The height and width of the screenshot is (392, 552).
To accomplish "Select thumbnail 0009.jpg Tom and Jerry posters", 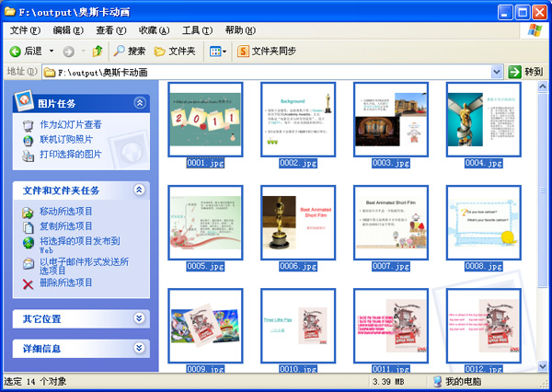I will 205,326.
